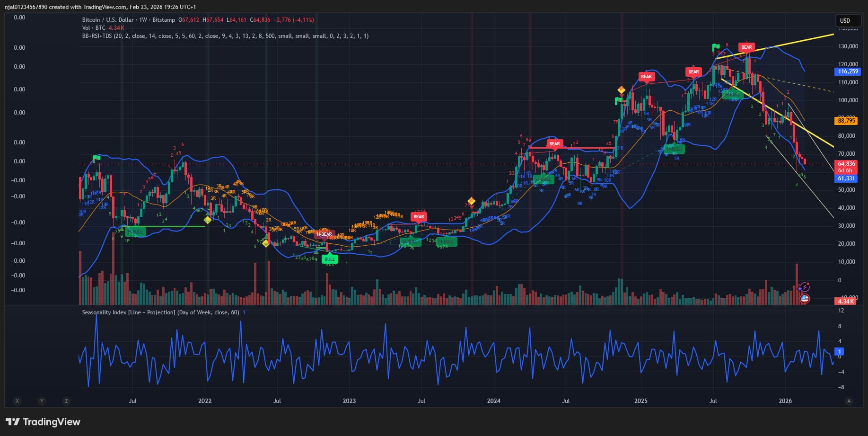868x436 pixels.
Task: Select the green flag marker above July 2025
Action: [716, 47]
